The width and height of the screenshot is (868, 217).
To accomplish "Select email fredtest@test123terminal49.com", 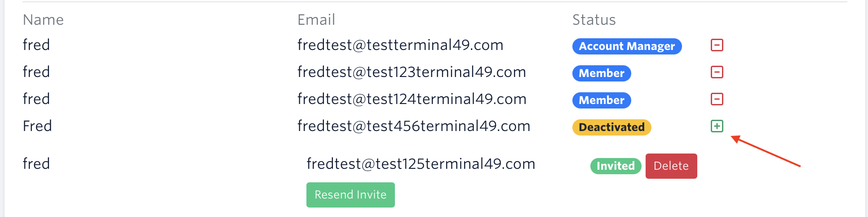I will pos(411,72).
